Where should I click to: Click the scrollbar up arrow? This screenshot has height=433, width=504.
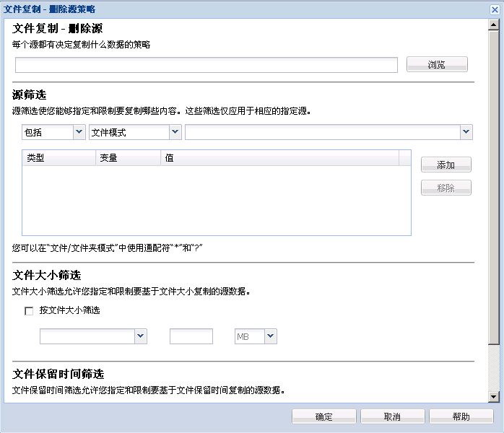(493, 25)
